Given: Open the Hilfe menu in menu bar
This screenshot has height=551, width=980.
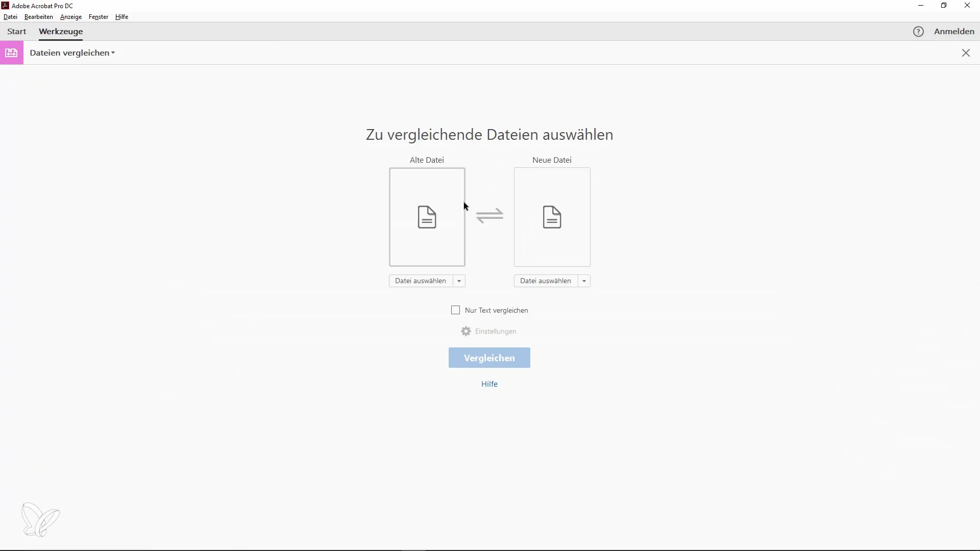Looking at the screenshot, I should point(121,17).
